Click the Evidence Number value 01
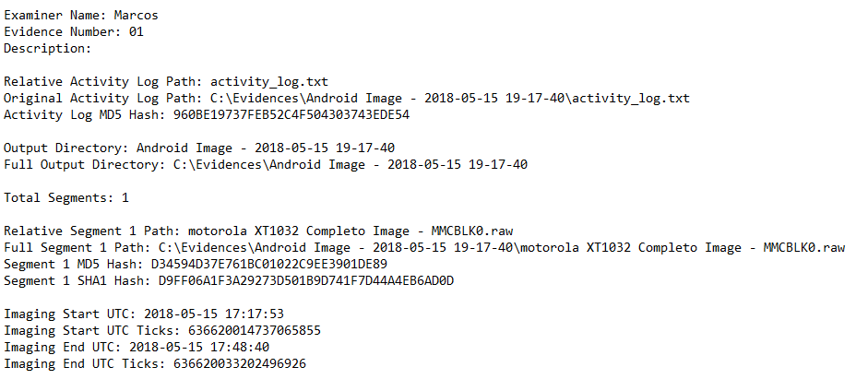 [x=137, y=31]
